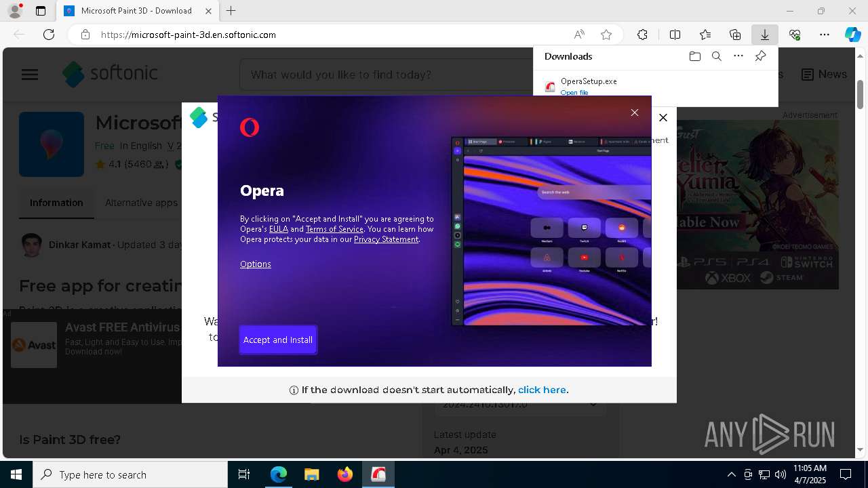Screen dimensions: 868x488
Task: Open Edge profile icon
Action: 14,11
